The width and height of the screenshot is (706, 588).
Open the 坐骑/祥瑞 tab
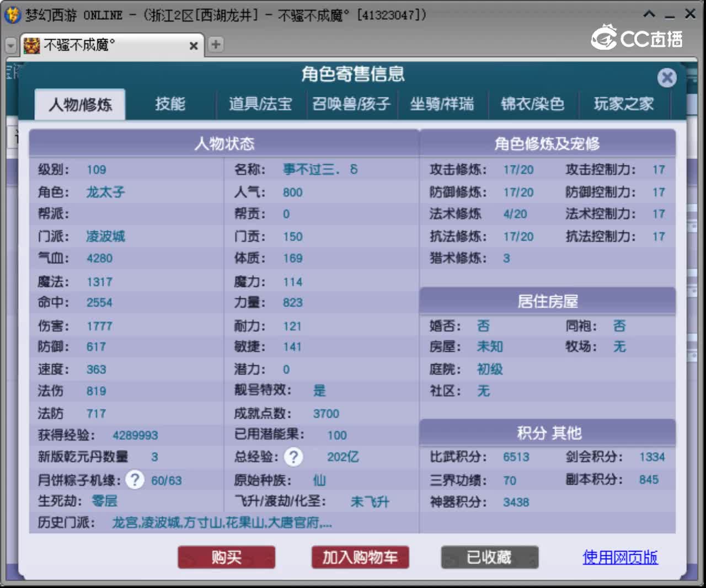coord(442,104)
